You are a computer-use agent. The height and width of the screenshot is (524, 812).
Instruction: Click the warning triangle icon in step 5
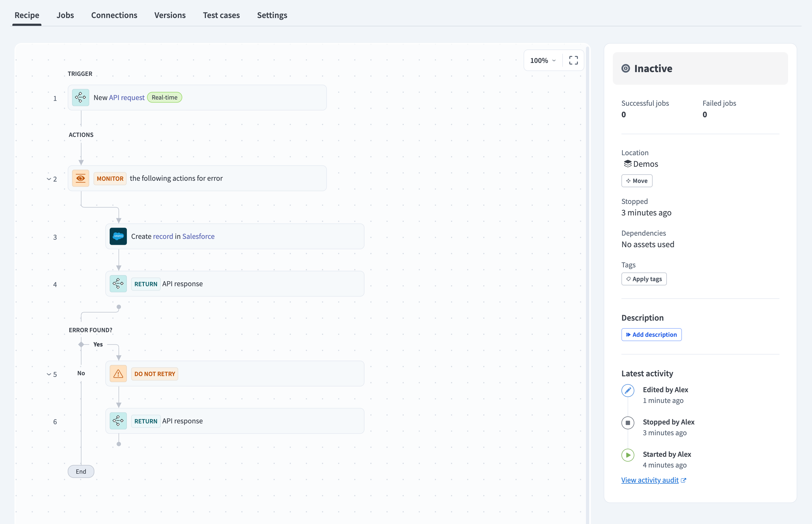coord(118,374)
